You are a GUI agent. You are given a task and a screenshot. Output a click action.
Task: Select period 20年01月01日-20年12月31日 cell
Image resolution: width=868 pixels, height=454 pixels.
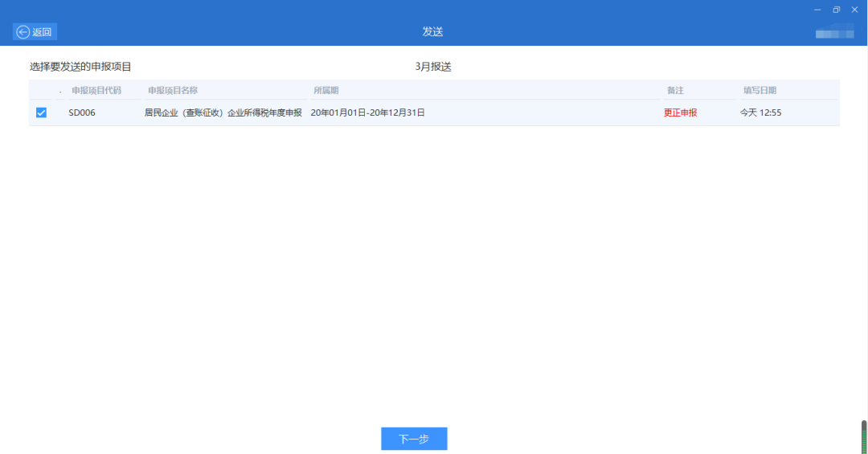(367, 112)
